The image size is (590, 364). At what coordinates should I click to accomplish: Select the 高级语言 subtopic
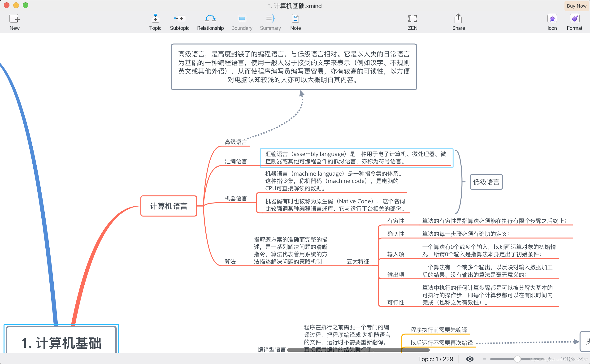coord(236,142)
